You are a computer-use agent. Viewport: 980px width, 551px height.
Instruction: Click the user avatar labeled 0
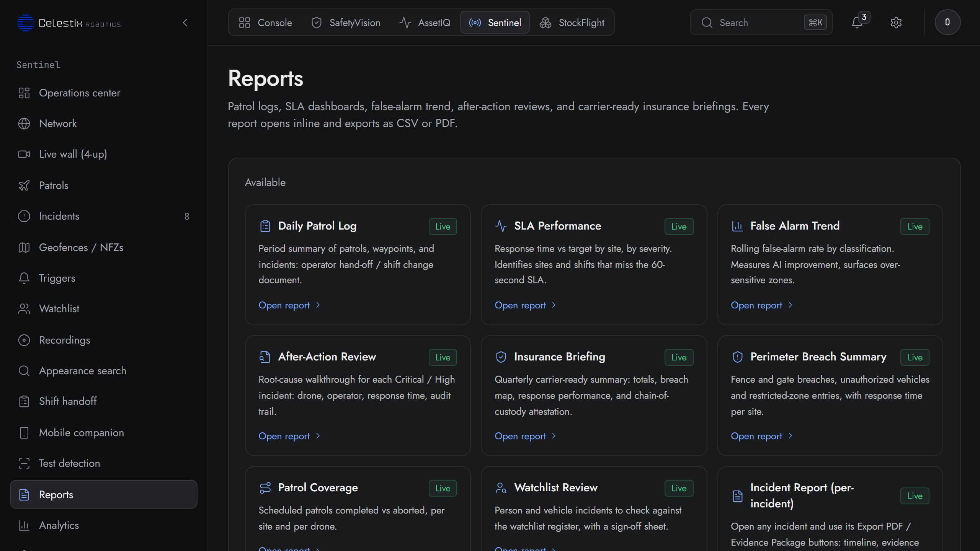[947, 22]
